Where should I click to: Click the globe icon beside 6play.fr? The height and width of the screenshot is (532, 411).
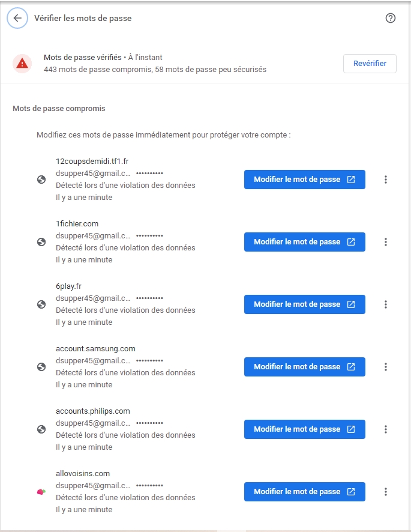pyautogui.click(x=41, y=304)
